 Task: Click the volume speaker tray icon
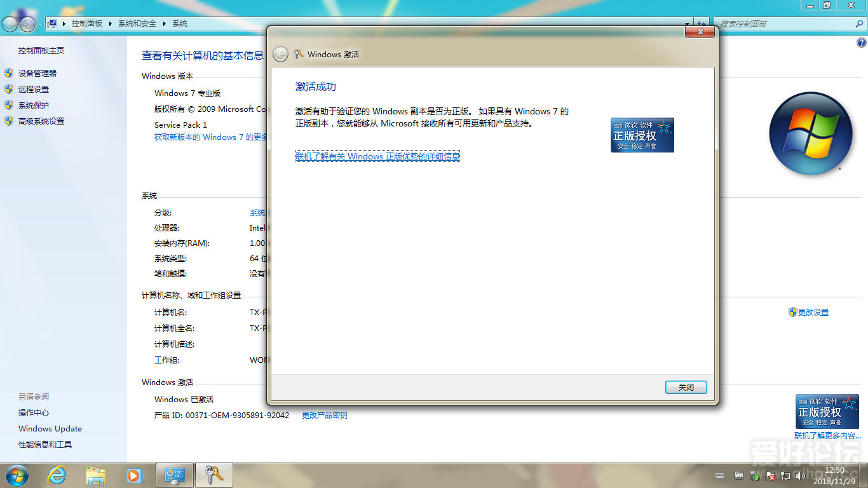pyautogui.click(x=800, y=475)
